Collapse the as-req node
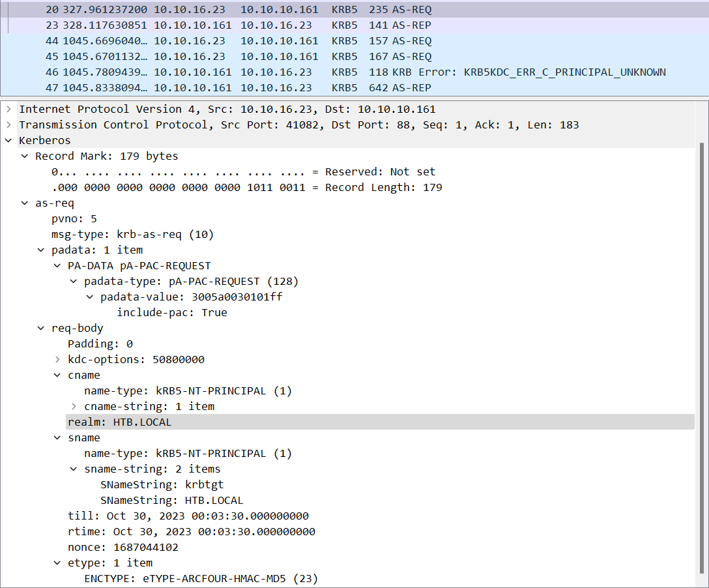The width and height of the screenshot is (709, 588). tap(24, 203)
